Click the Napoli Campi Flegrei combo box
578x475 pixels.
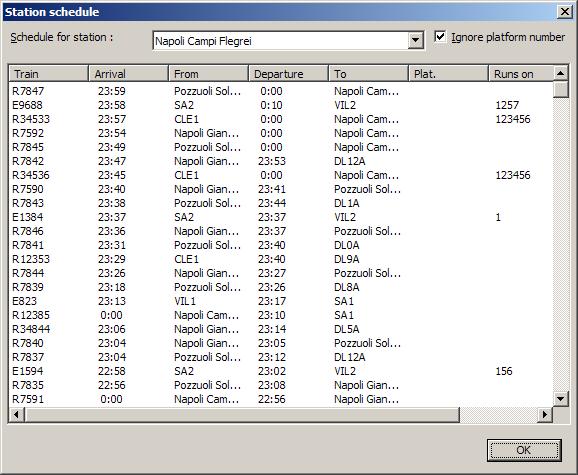[x=288, y=41]
